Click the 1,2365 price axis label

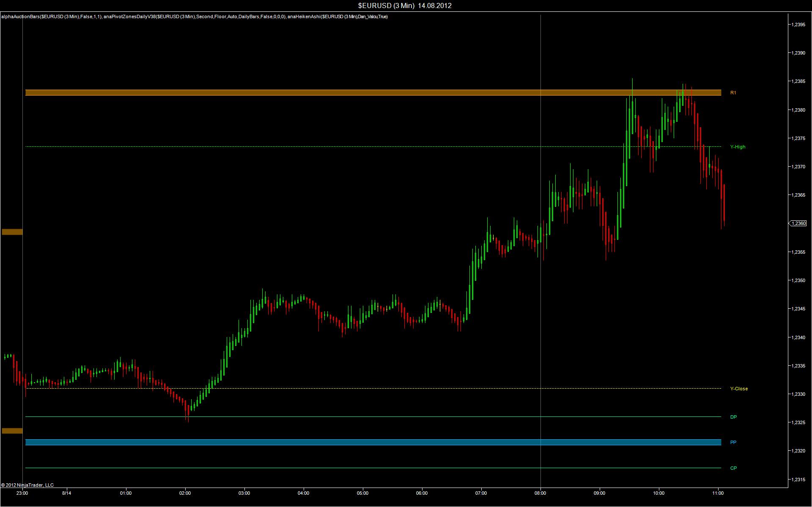point(798,195)
